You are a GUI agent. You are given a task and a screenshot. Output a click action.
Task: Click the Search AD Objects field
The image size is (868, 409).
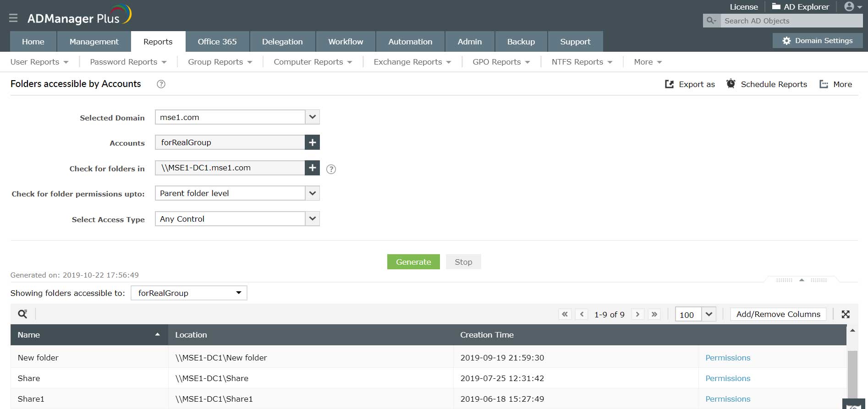click(x=791, y=21)
